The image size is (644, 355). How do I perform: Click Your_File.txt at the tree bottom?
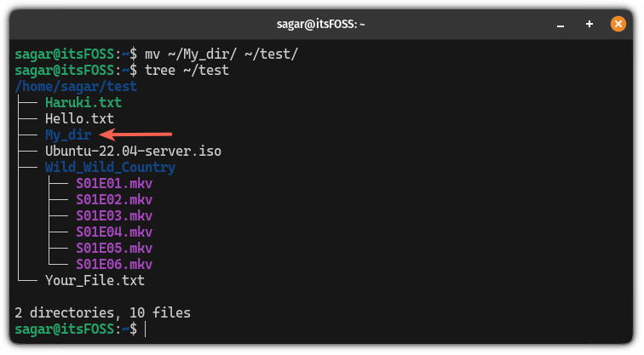coord(95,280)
